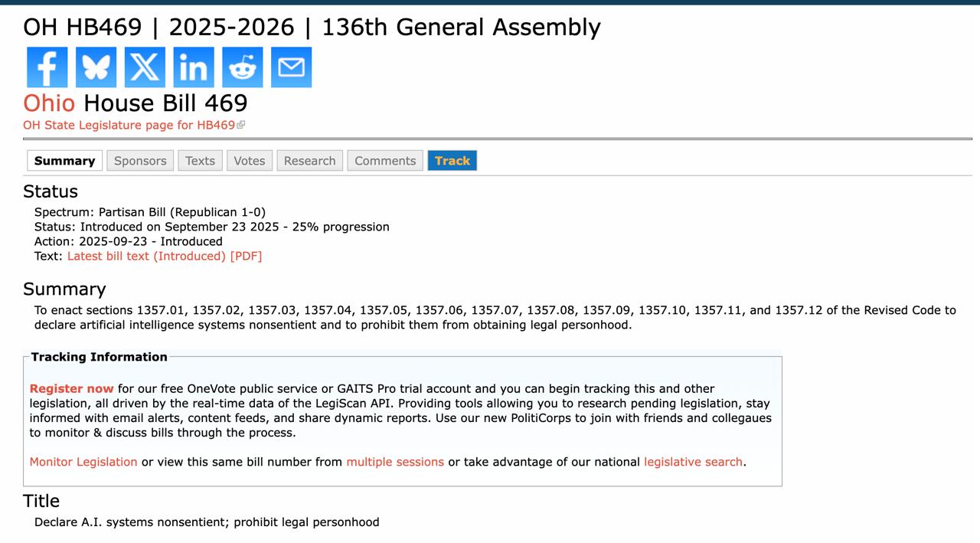Click the red Ohio state link
This screenshot has height=543, width=980.
coord(49,103)
